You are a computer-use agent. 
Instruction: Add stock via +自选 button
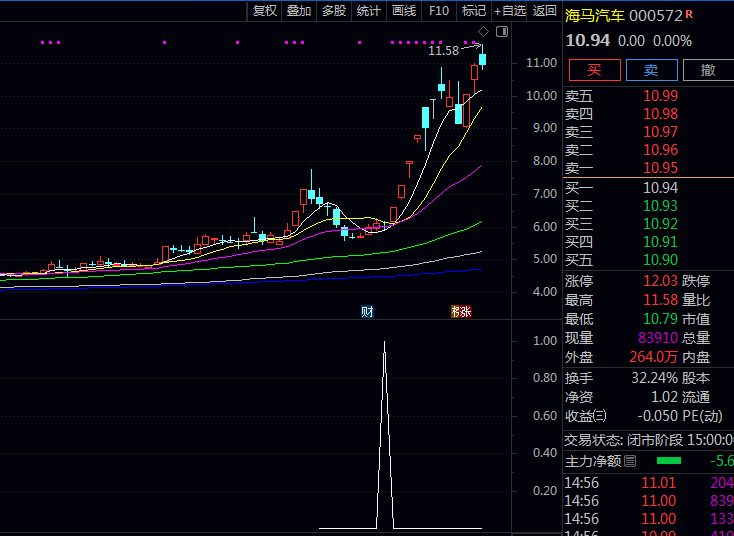[509, 11]
